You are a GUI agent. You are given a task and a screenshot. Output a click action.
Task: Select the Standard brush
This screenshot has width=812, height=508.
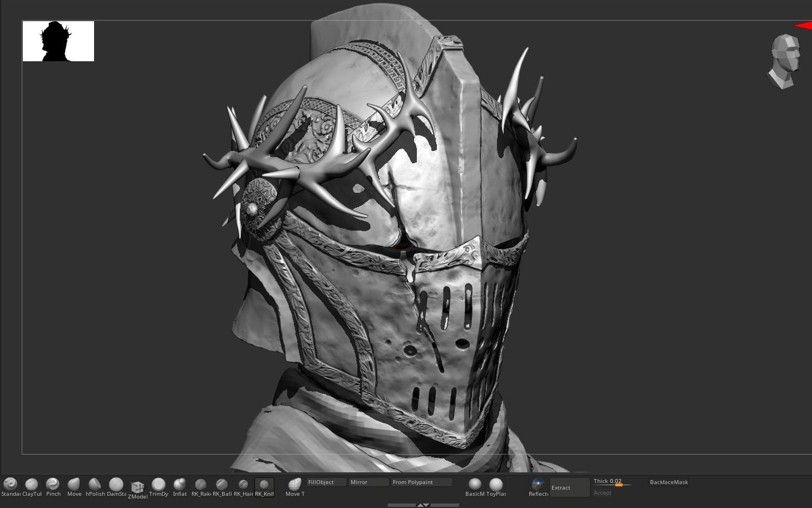(10, 485)
